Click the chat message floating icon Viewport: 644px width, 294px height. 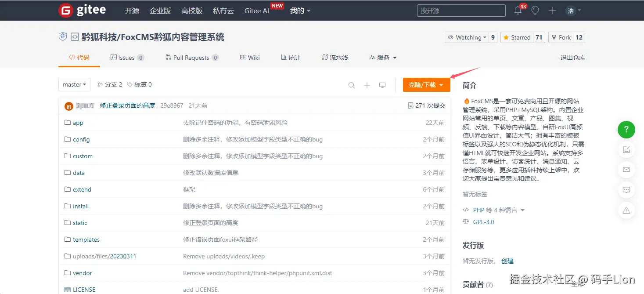tap(626, 190)
